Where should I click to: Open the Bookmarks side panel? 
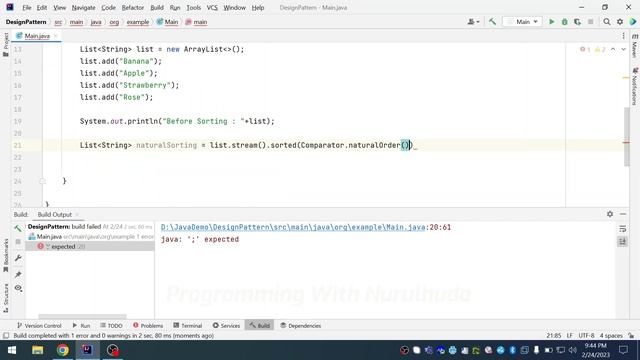[x=6, y=256]
